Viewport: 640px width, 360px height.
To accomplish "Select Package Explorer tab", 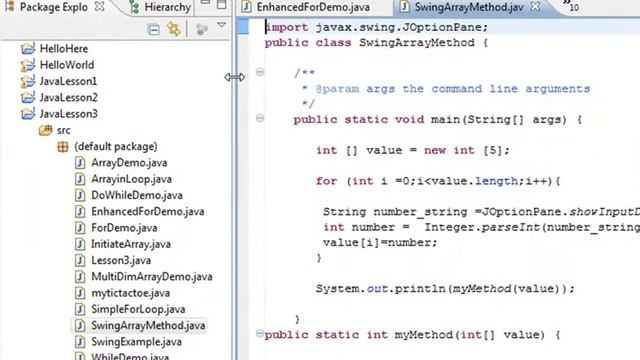I will pyautogui.click(x=53, y=7).
